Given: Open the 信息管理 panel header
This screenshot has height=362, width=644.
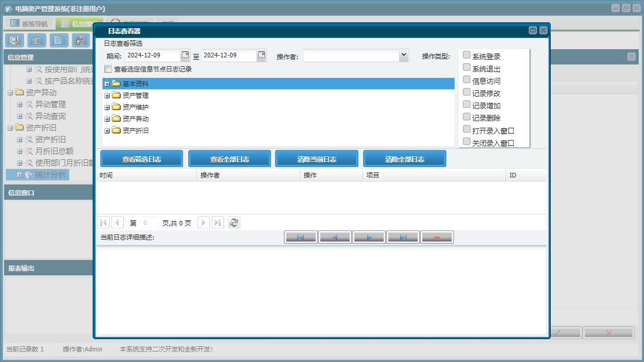Looking at the screenshot, I should [49, 57].
